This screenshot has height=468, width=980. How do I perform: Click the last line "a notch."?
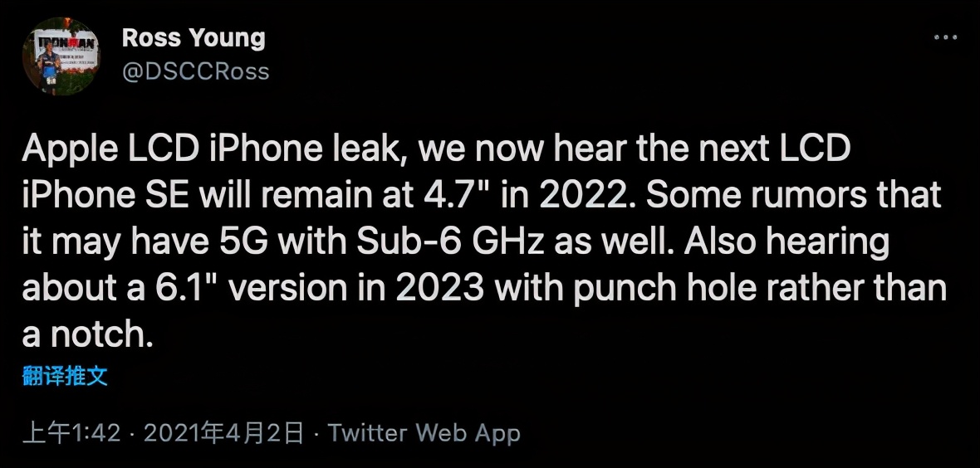point(87,335)
